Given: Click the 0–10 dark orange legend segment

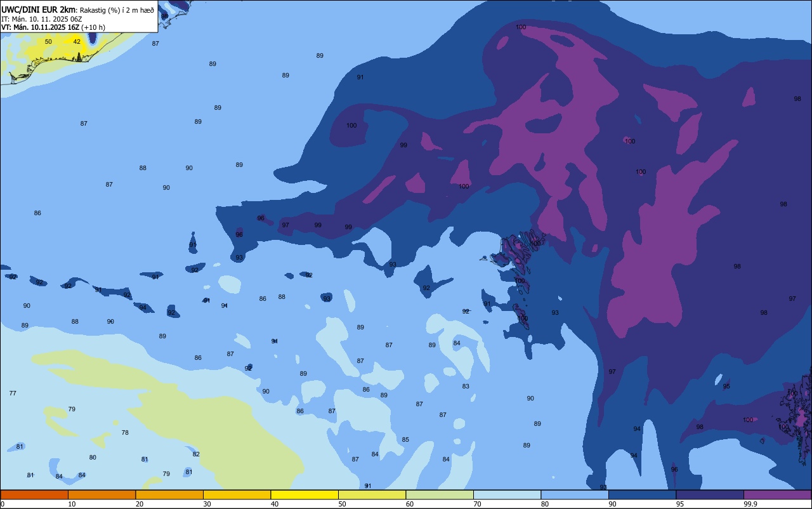Looking at the screenshot, I should (x=34, y=494).
